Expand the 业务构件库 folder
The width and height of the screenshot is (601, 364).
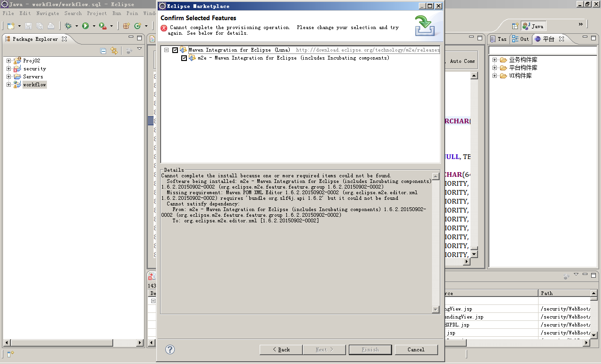(494, 60)
